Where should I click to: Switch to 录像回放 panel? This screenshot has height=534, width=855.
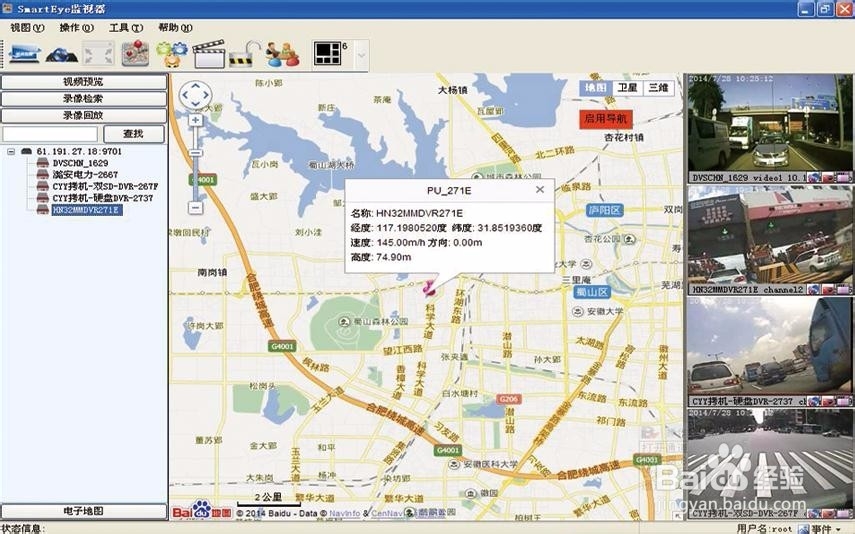83,116
